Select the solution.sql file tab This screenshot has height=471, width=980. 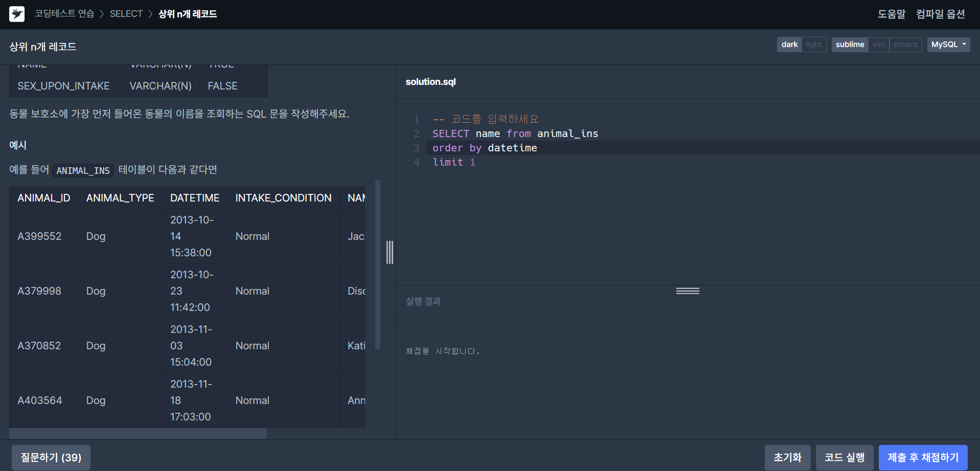(x=430, y=82)
